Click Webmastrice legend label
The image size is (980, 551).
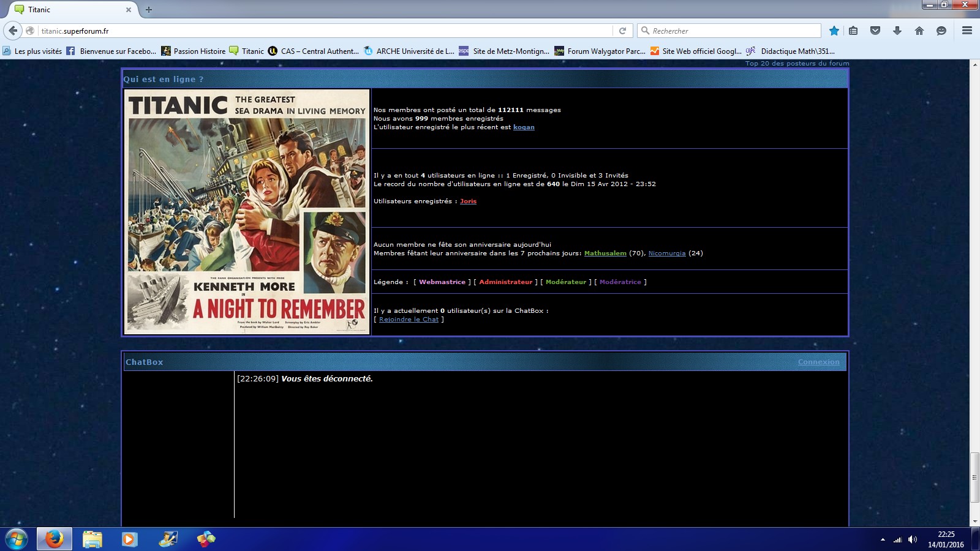point(442,282)
